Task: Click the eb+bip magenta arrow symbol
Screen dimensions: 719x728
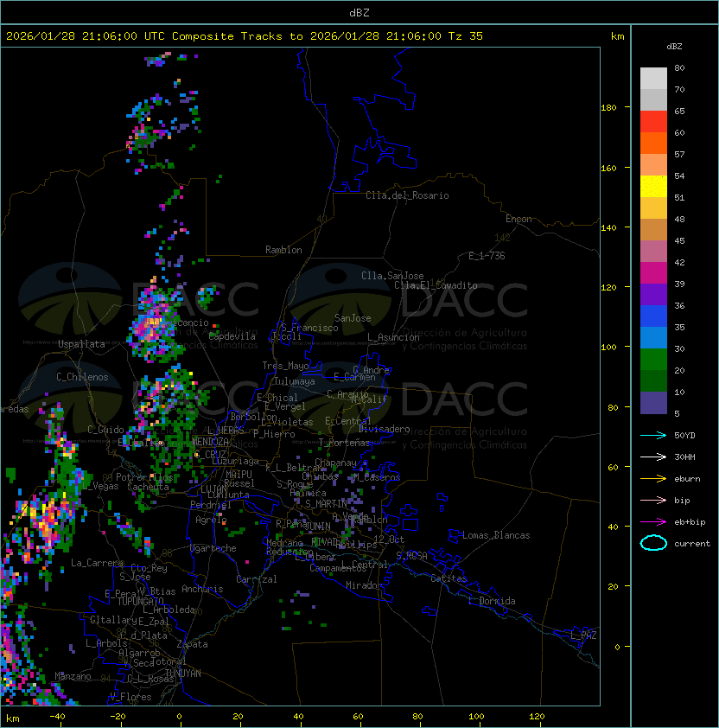Action: (x=653, y=521)
